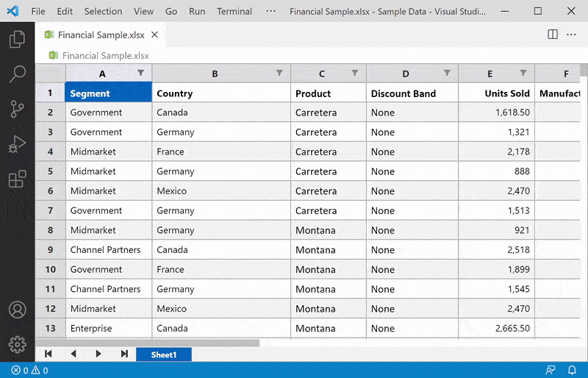The height and width of the screenshot is (378, 588).
Task: Select column C header
Action: [x=329, y=74]
